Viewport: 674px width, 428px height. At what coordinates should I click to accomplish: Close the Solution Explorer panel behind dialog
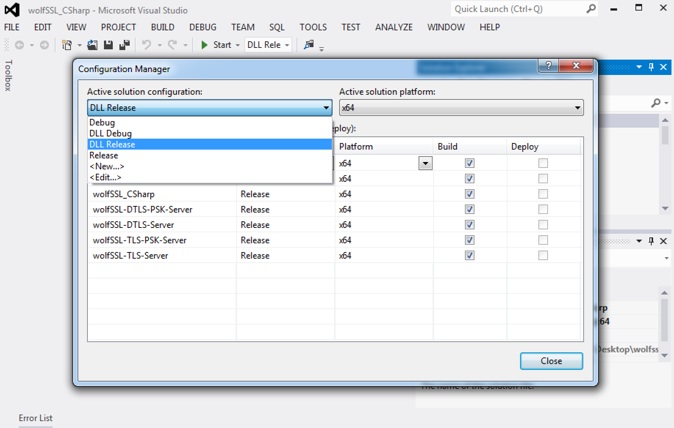[663, 67]
